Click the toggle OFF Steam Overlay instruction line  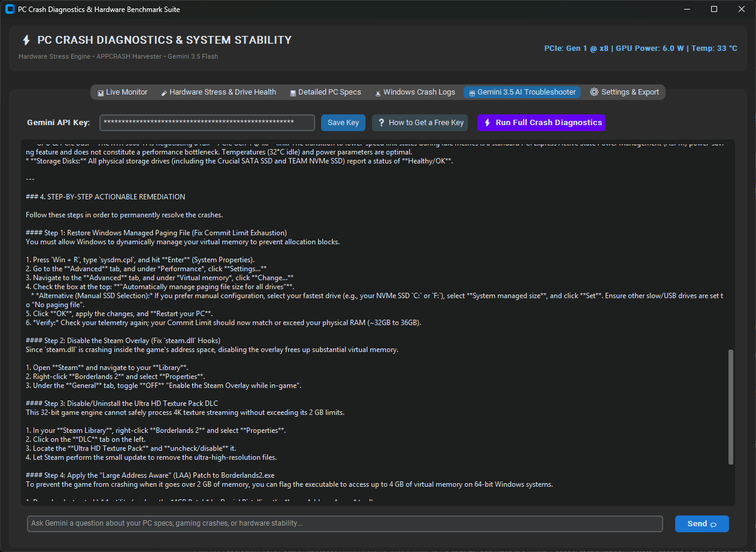tap(163, 386)
